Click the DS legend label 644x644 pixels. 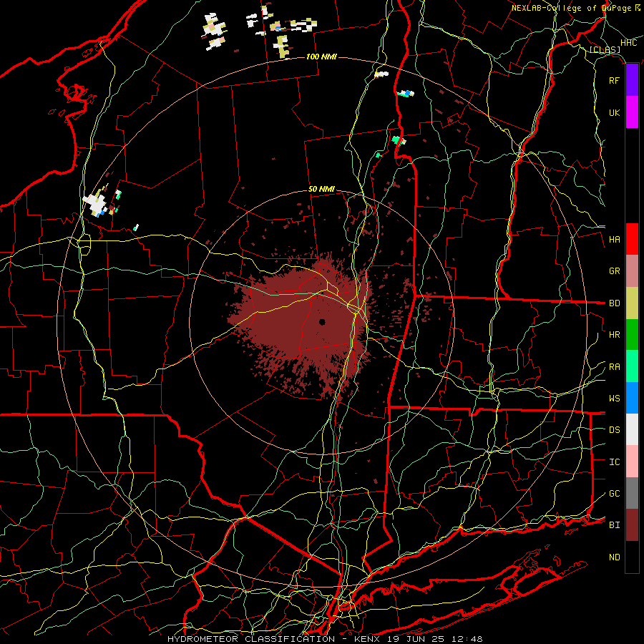coord(614,430)
